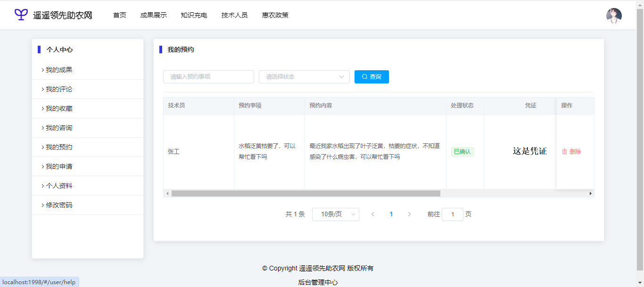Go to previous page arrow

click(x=373, y=214)
